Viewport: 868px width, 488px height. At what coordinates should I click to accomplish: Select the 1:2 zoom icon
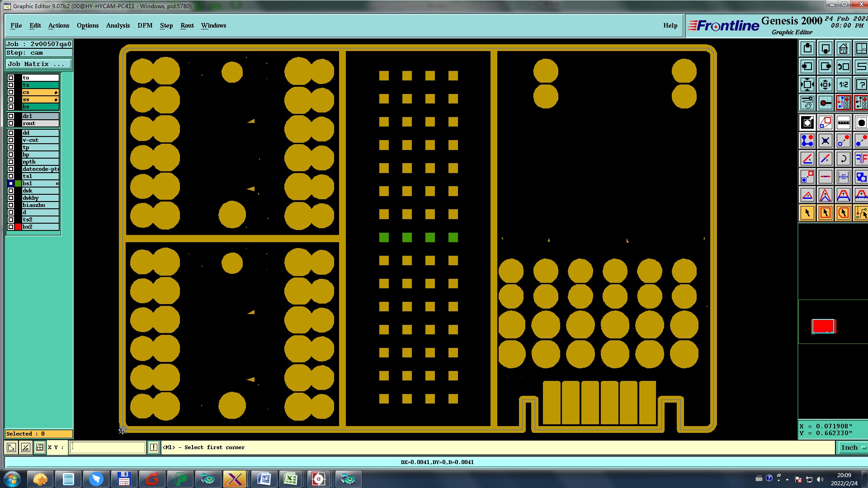pyautogui.click(x=843, y=84)
